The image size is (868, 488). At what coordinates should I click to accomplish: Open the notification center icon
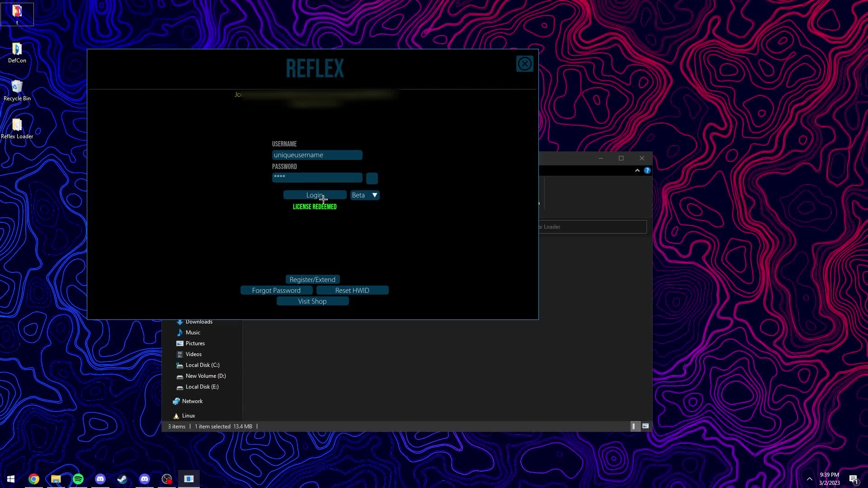854,479
